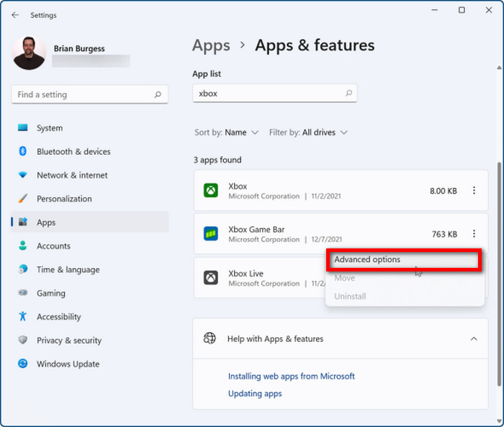Screen dimensions: 504x427
Task: Click Apps breadcrumb link
Action: pos(211,45)
